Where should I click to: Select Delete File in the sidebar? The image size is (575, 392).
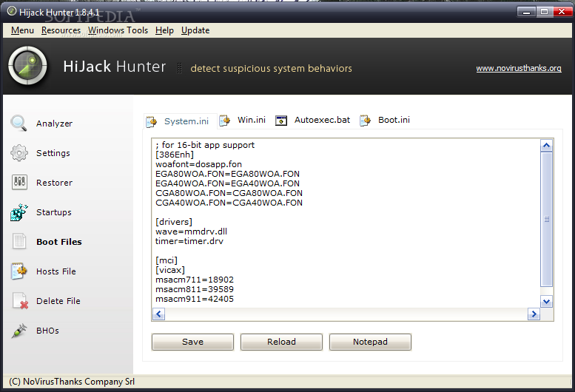pos(58,301)
